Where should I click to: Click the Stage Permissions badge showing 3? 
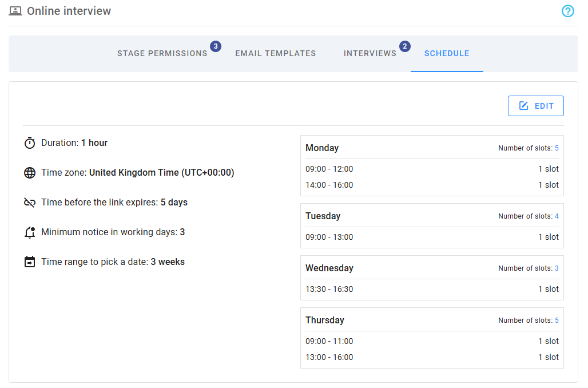click(216, 46)
